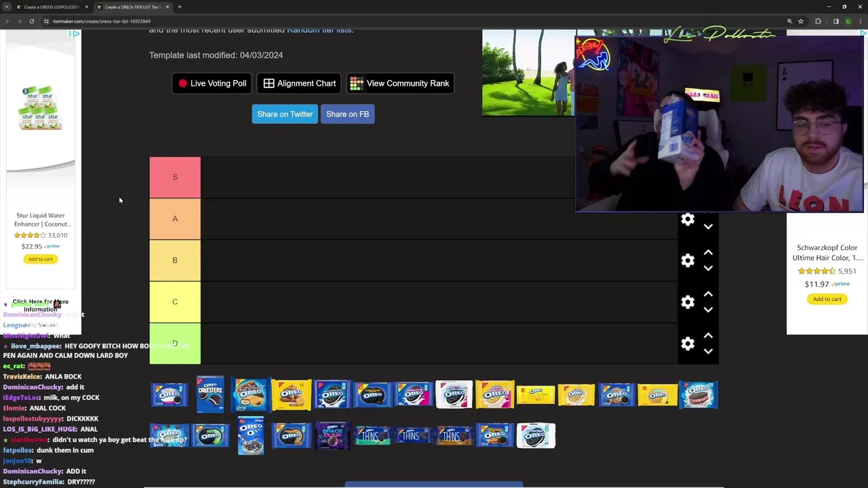Viewport: 868px width, 488px height.
Task: Move tier B row up
Action: (x=708, y=252)
